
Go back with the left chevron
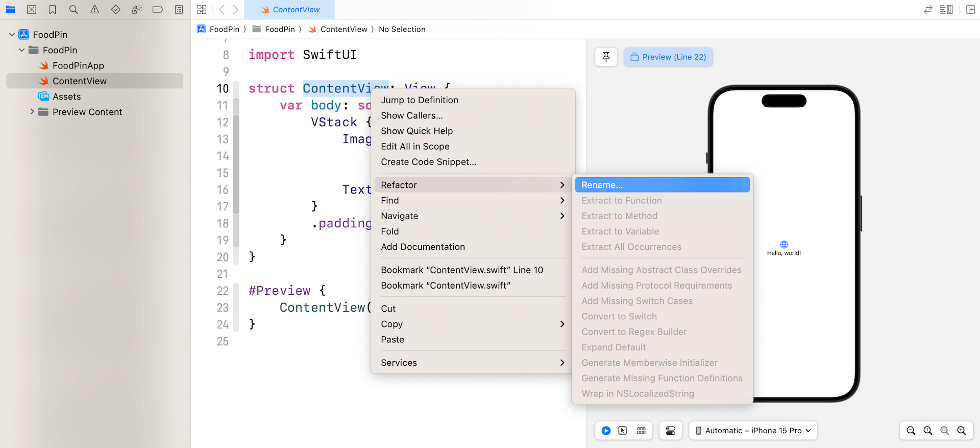click(222, 9)
